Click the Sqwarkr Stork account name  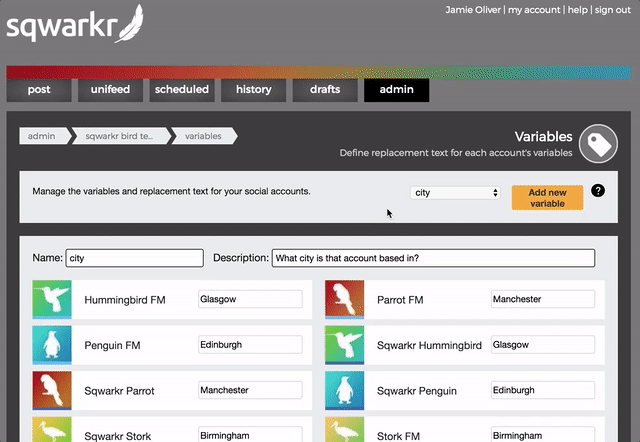point(118,436)
